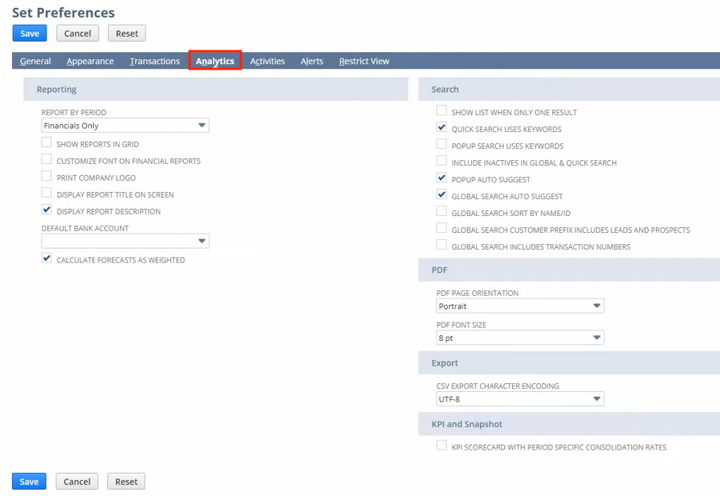The image size is (720, 496).
Task: Open the Activities tab
Action: click(267, 61)
